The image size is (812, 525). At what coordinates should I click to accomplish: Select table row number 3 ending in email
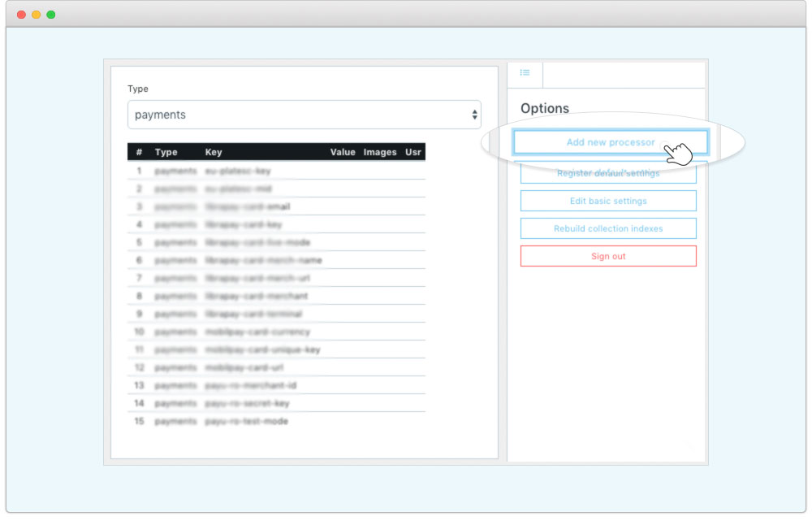277,206
